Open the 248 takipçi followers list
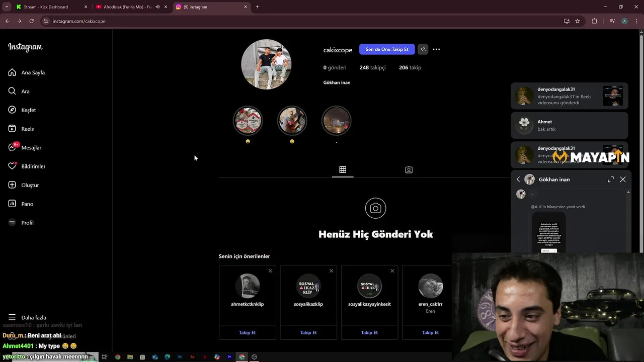Image resolution: width=644 pixels, height=362 pixels. (372, 67)
